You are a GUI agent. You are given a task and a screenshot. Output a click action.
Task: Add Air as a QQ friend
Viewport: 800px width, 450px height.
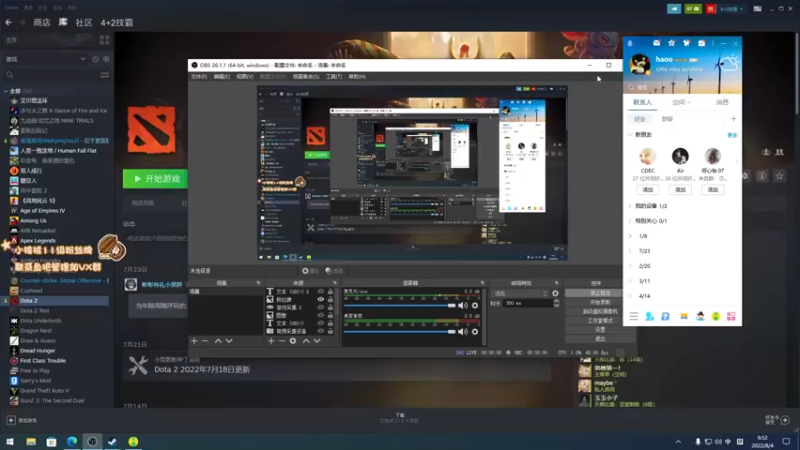click(x=680, y=190)
